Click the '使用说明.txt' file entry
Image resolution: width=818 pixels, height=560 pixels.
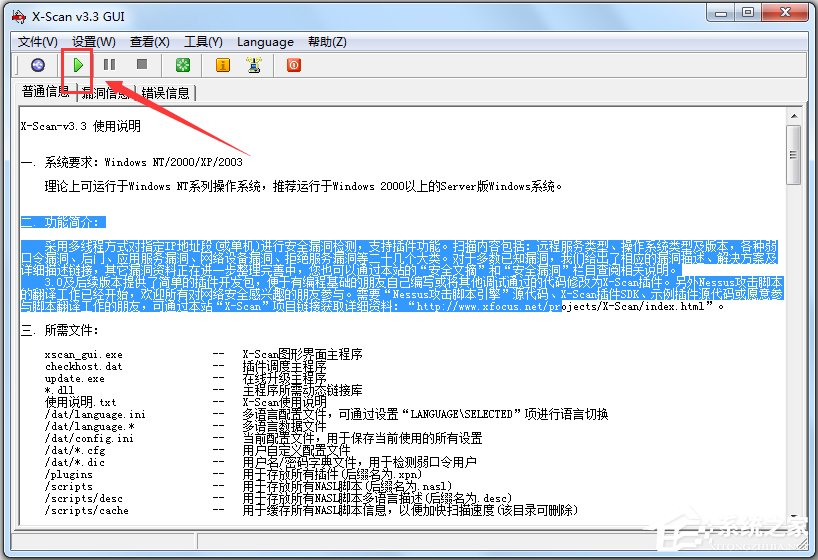81,402
